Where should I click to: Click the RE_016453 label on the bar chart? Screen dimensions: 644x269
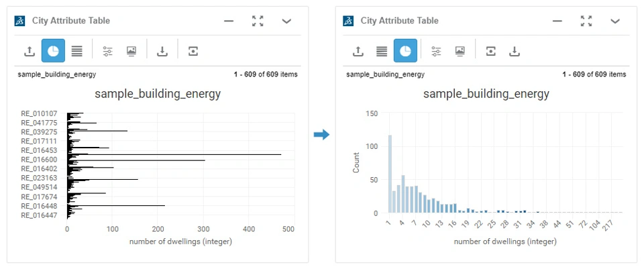click(x=39, y=150)
